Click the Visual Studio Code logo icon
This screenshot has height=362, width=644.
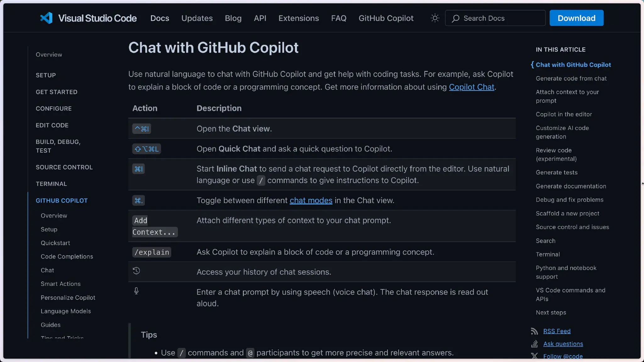coord(46,18)
